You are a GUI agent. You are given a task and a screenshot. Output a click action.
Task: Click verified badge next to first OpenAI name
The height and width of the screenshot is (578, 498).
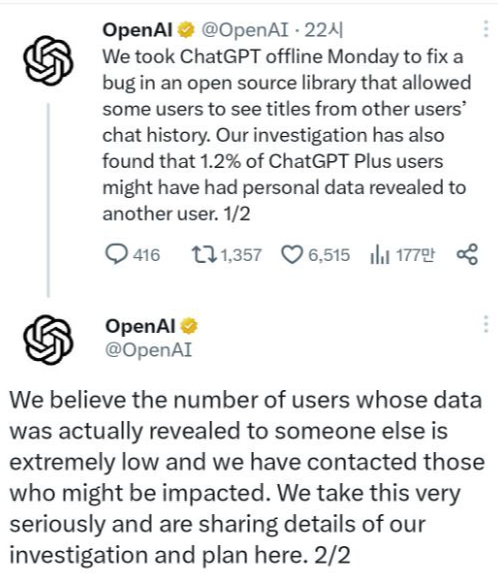pos(186,30)
